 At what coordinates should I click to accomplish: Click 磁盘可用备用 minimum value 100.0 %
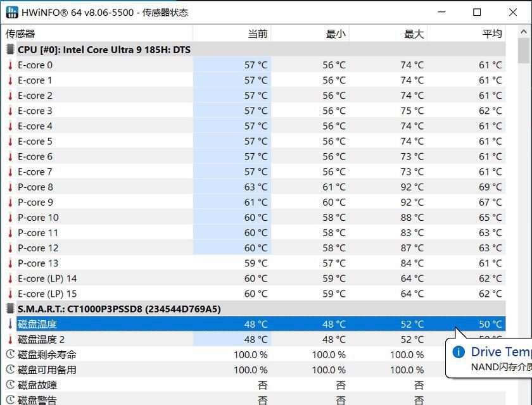[x=329, y=370]
